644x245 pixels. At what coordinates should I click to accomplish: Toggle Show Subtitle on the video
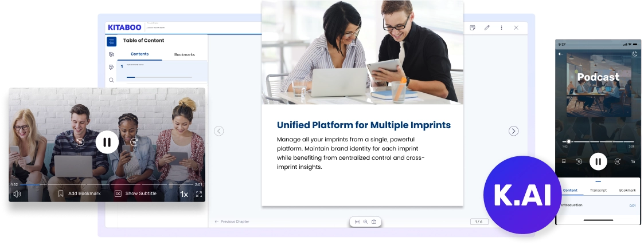(x=135, y=193)
